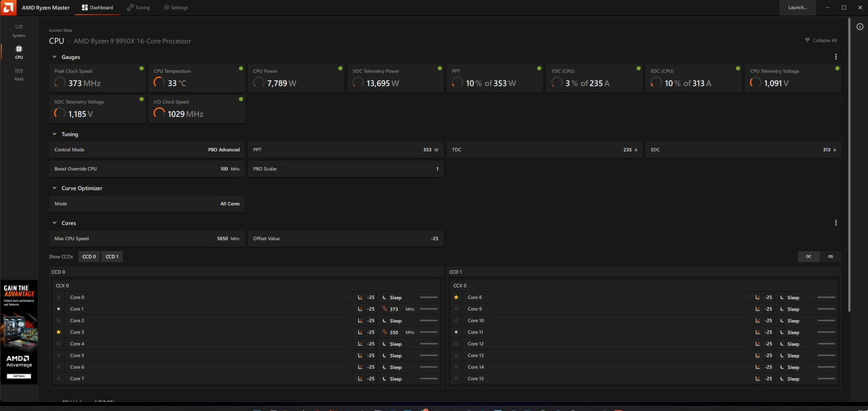The height and width of the screenshot is (411, 868).
Task: Click the Offset Value -25 field
Action: coord(346,239)
